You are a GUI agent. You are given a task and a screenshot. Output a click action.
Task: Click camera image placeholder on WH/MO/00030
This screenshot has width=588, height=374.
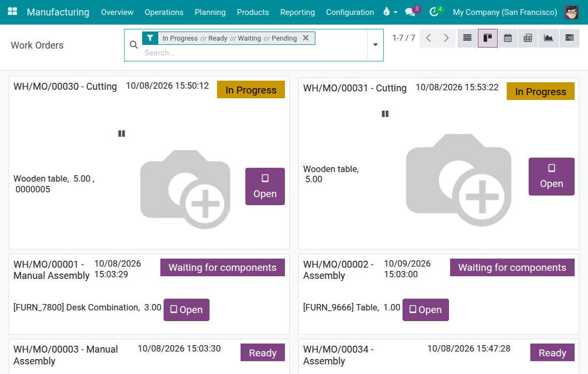(185, 189)
